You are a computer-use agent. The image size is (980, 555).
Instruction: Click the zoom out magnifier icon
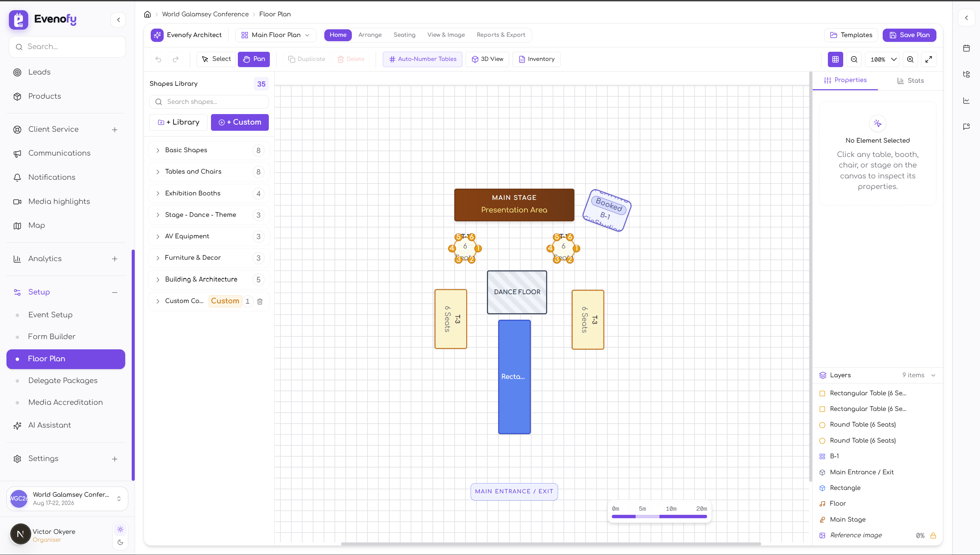coord(854,59)
